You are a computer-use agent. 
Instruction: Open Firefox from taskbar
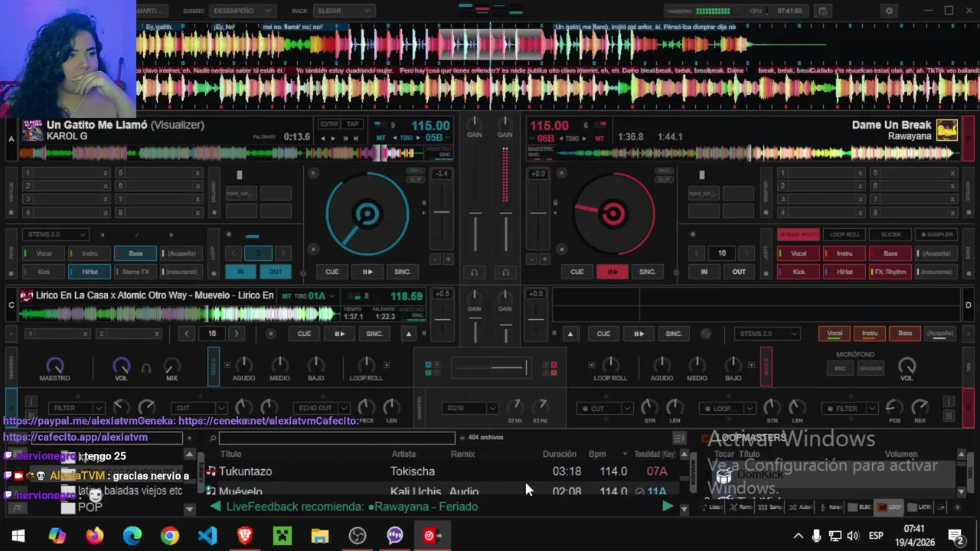click(x=95, y=536)
